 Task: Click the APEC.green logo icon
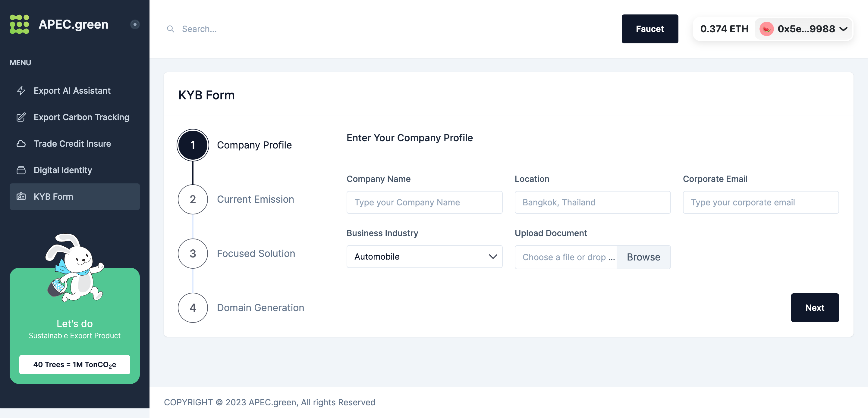point(19,24)
